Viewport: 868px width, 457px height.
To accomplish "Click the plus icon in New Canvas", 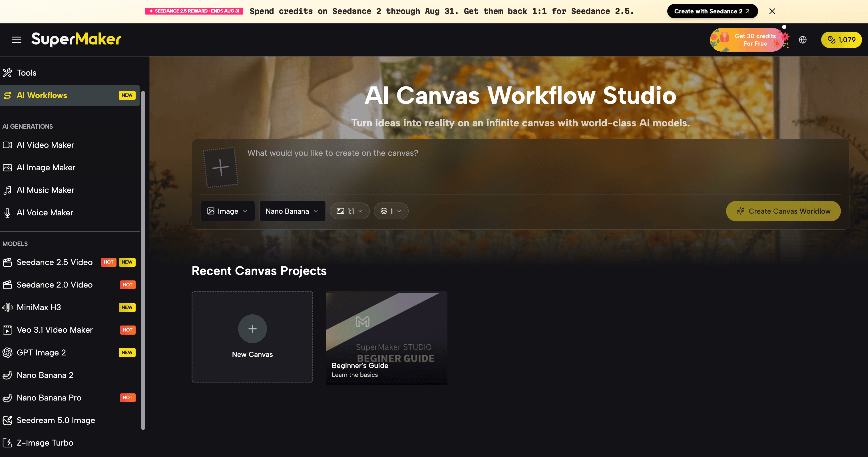I will 252,329.
